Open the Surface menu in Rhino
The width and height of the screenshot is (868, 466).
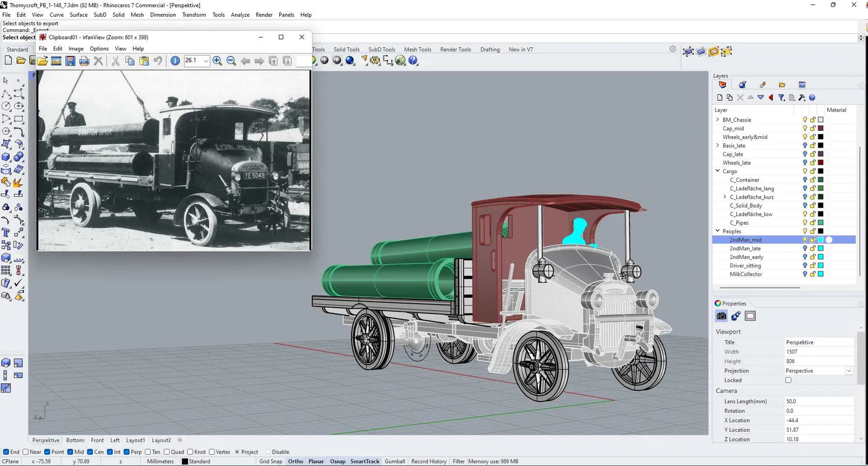[79, 15]
